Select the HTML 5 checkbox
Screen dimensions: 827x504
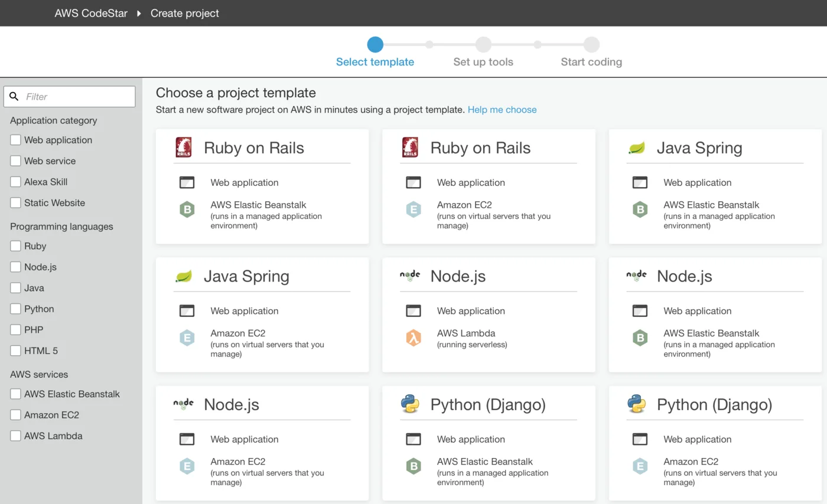click(15, 351)
